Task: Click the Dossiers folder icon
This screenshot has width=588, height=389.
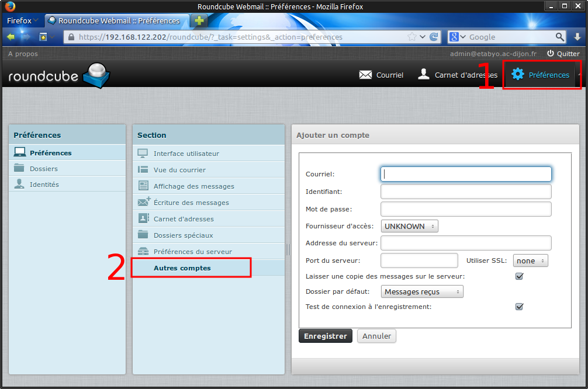Action: click(19, 168)
